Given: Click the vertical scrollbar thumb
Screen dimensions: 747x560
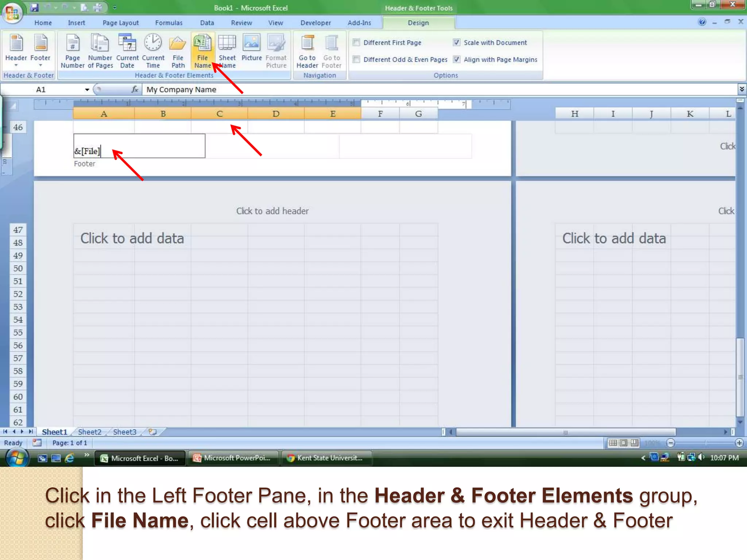Looking at the screenshot, I should click(x=740, y=377).
